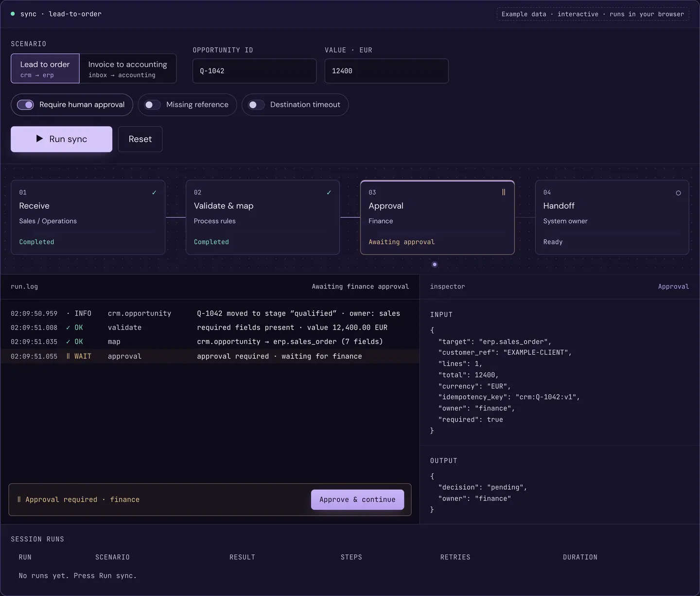This screenshot has height=596, width=700.
Task: Turn on Destination timeout toggle
Action: point(256,105)
